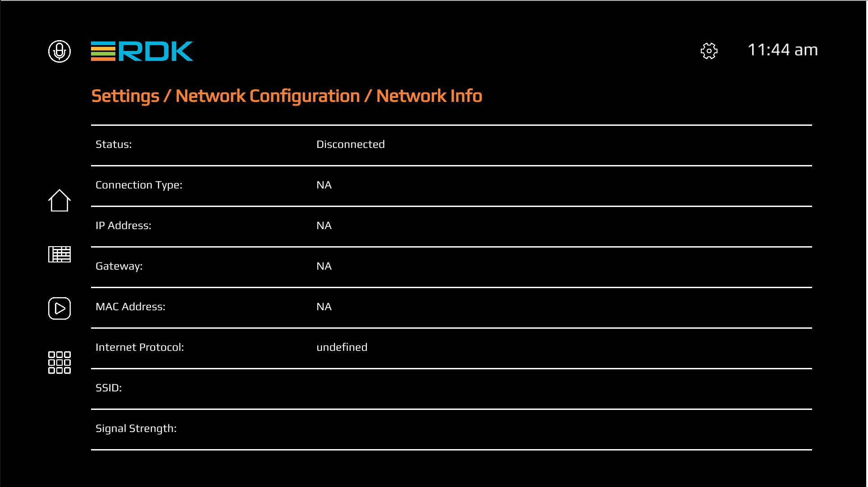Select the Connection Type row
Viewport: 868px width, 487px height.
139,185
